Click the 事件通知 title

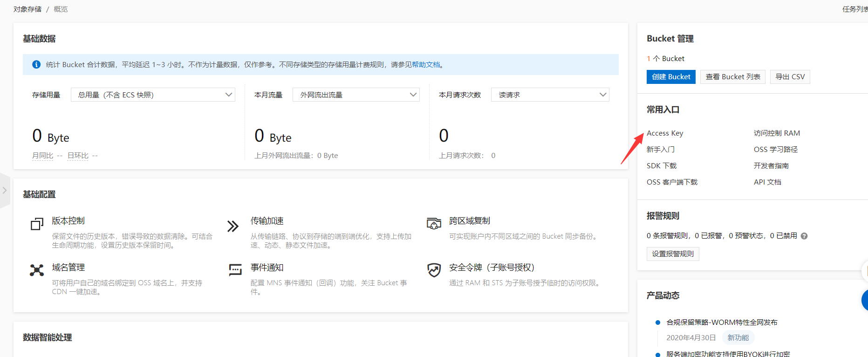[x=267, y=268]
